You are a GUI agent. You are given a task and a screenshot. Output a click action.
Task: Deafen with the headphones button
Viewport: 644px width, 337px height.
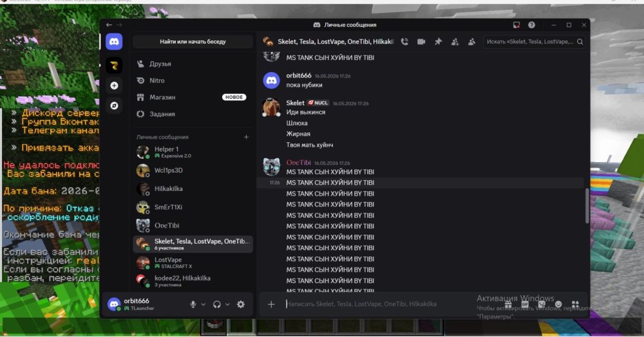pos(217,304)
